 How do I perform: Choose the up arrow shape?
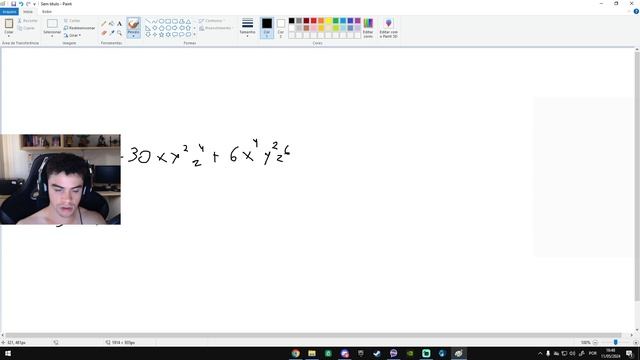click(x=188, y=28)
